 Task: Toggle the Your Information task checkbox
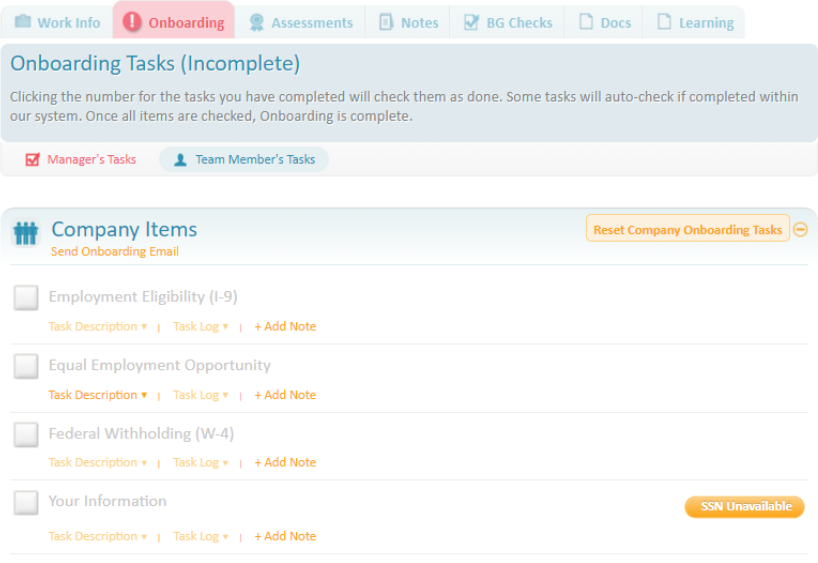click(x=26, y=502)
